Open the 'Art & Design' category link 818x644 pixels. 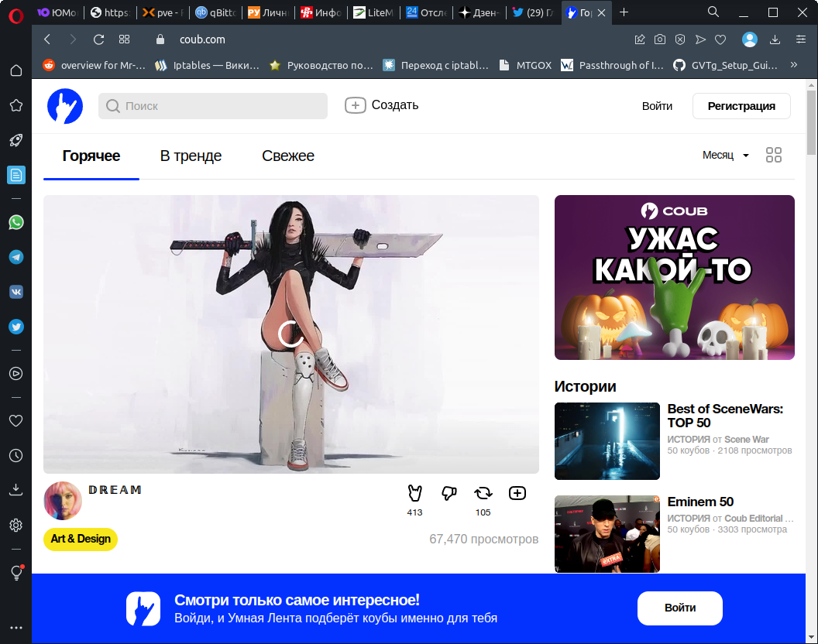[x=80, y=539]
